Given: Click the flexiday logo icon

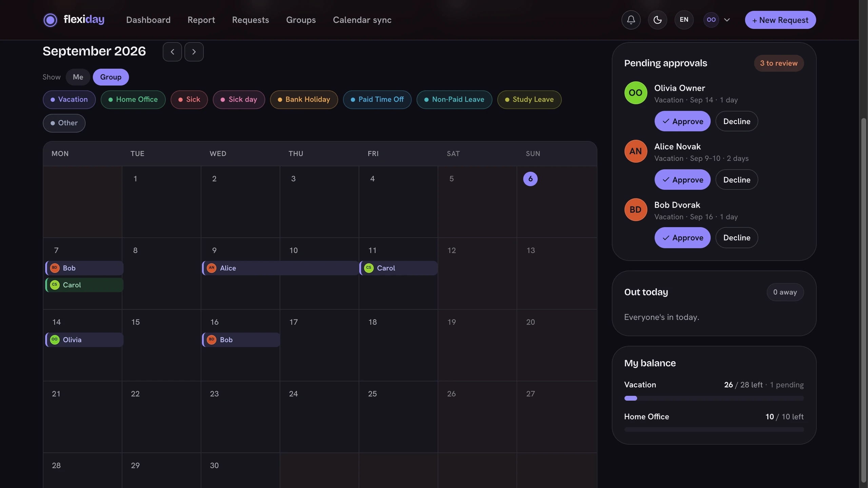Looking at the screenshot, I should pyautogui.click(x=50, y=20).
